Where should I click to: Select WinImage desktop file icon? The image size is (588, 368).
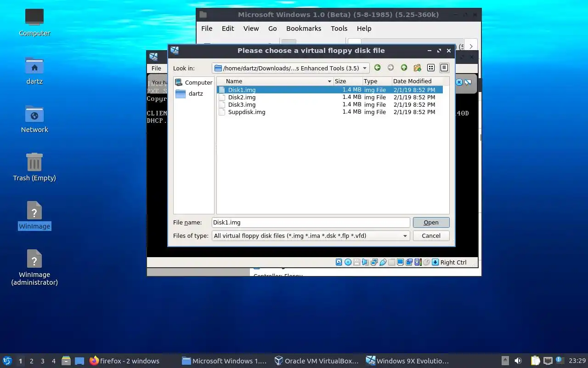(x=34, y=215)
